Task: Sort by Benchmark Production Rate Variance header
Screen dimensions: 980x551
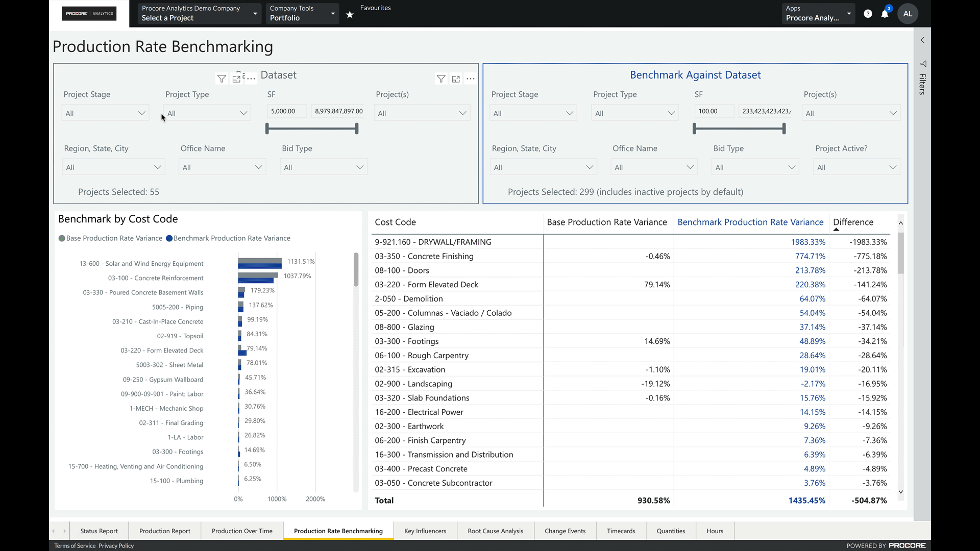Action: (x=750, y=222)
